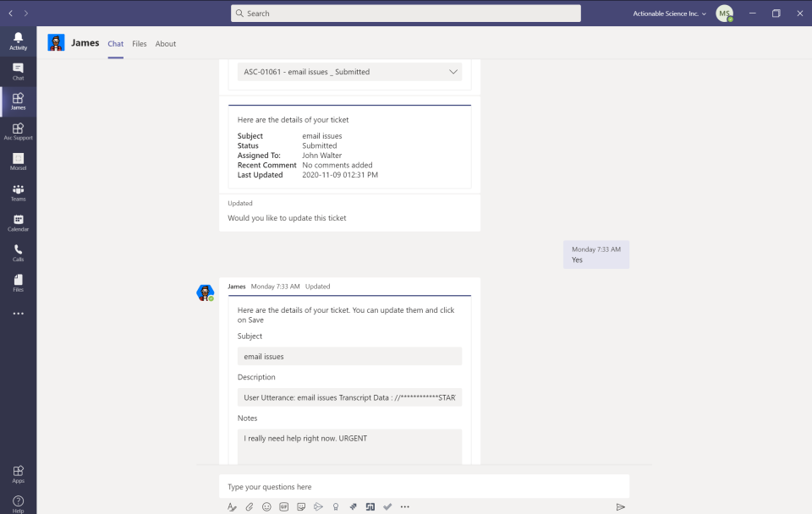Open the emoji picker
This screenshot has width=812, height=514.
pyautogui.click(x=266, y=506)
